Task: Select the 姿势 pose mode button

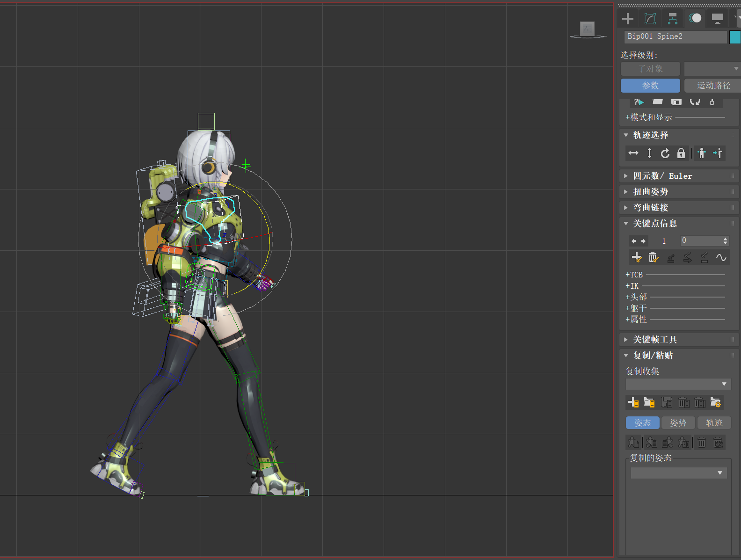Action: [x=678, y=423]
